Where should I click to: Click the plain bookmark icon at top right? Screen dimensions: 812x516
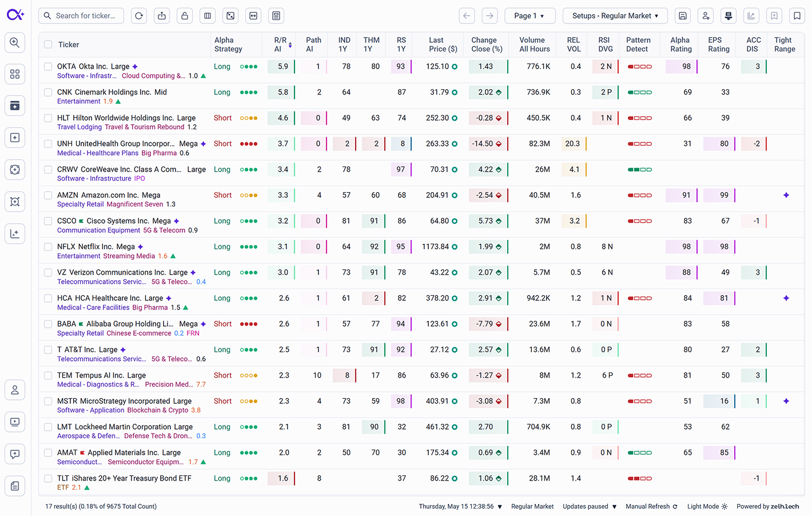point(797,16)
